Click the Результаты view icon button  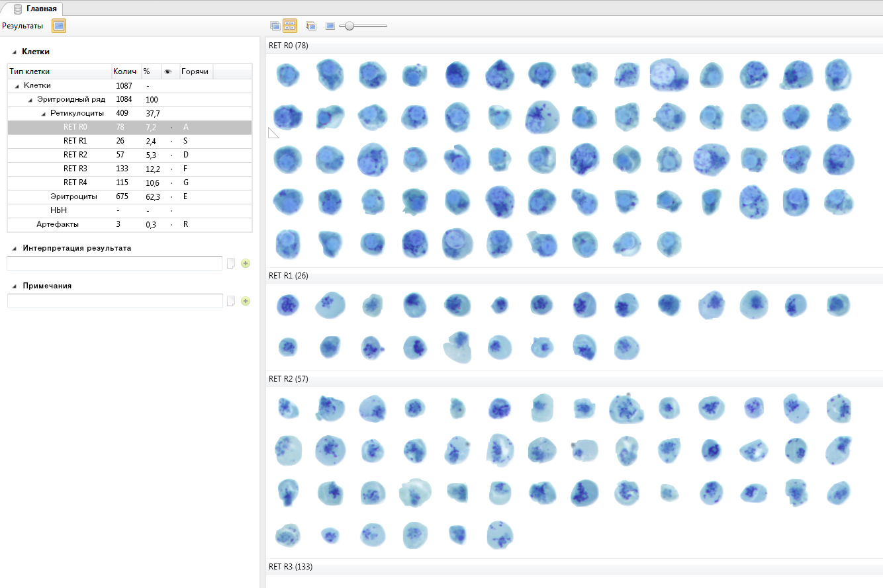pyautogui.click(x=59, y=26)
